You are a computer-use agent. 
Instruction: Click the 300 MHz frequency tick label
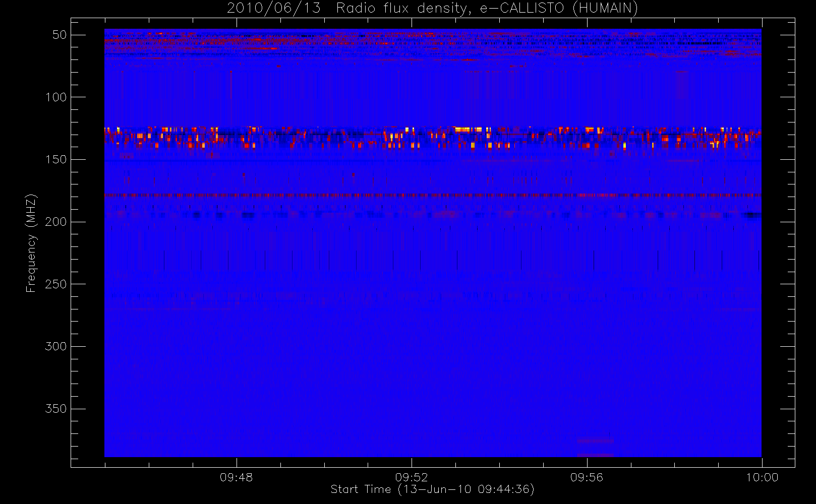56,347
